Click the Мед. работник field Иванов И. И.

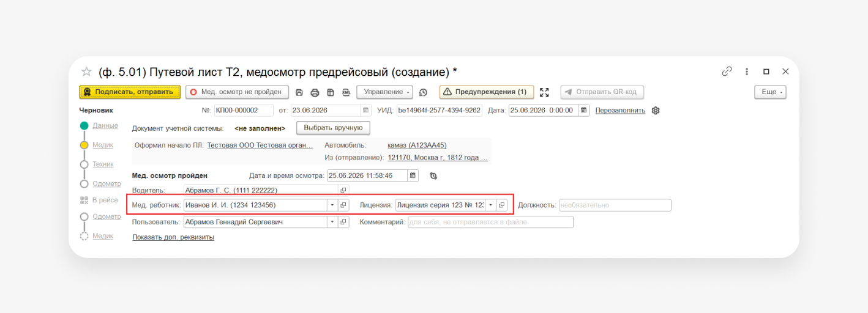click(255, 205)
